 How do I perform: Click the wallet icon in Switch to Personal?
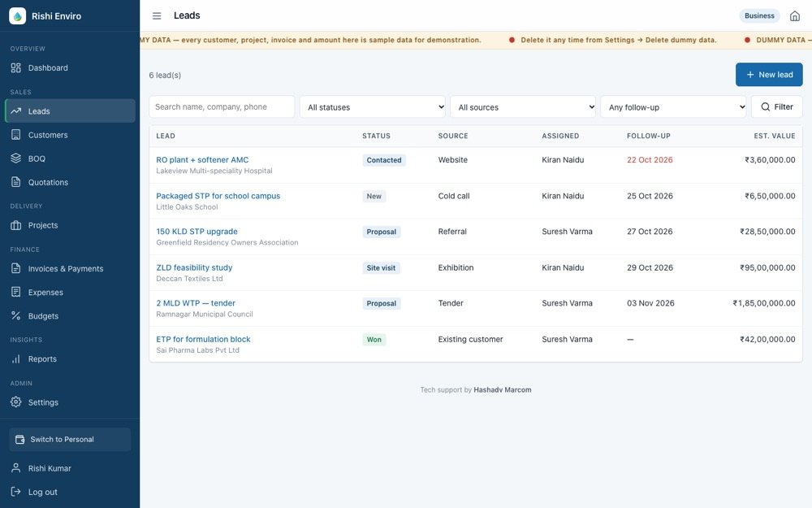(20, 440)
